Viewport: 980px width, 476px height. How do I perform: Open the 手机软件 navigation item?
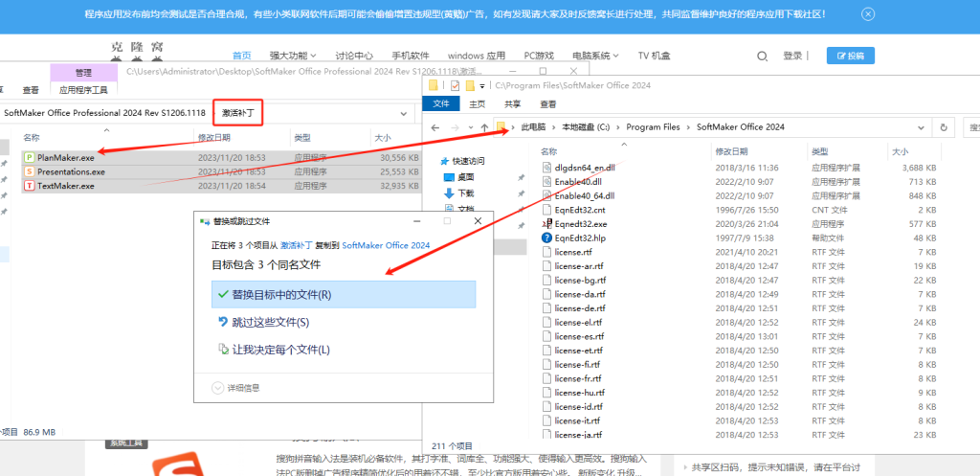click(x=411, y=56)
